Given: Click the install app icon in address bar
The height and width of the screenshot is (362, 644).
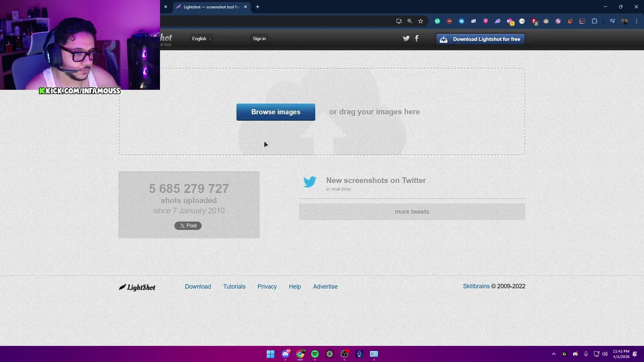Looking at the screenshot, I should (399, 21).
